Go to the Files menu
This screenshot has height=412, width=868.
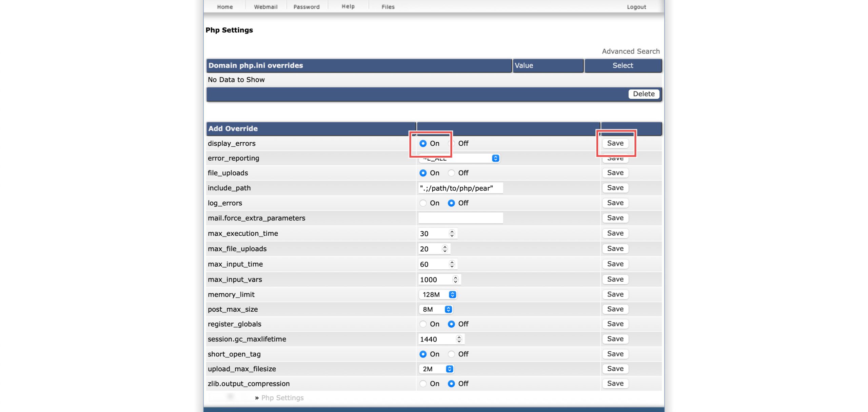(388, 7)
